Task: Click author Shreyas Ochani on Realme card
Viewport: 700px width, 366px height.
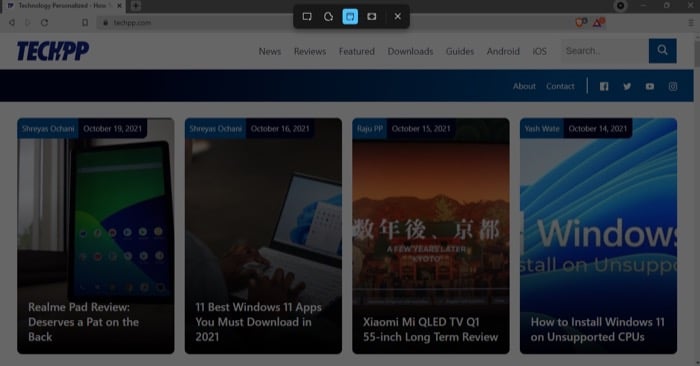Action: tap(48, 129)
